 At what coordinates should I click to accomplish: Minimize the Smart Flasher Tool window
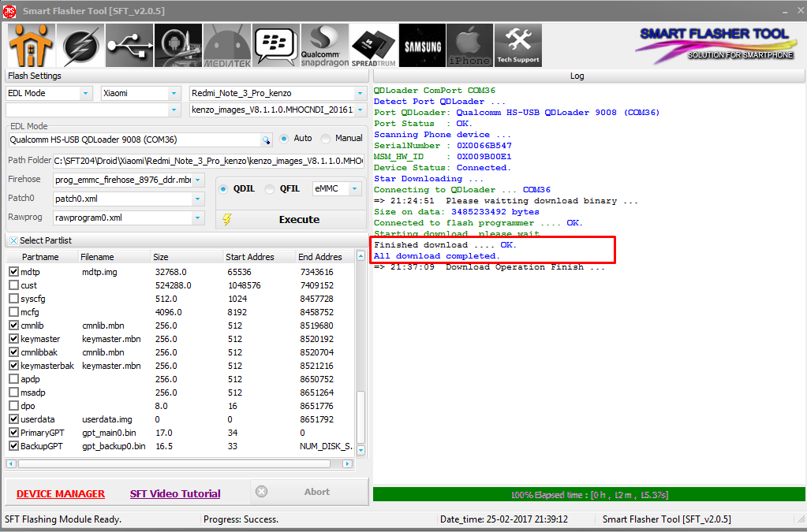(x=786, y=11)
